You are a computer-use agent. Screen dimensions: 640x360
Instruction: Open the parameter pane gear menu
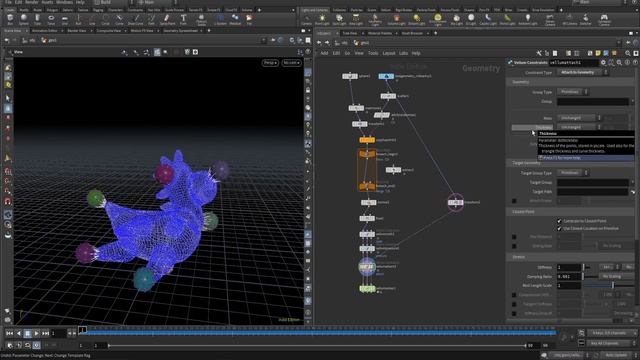[x=603, y=62]
